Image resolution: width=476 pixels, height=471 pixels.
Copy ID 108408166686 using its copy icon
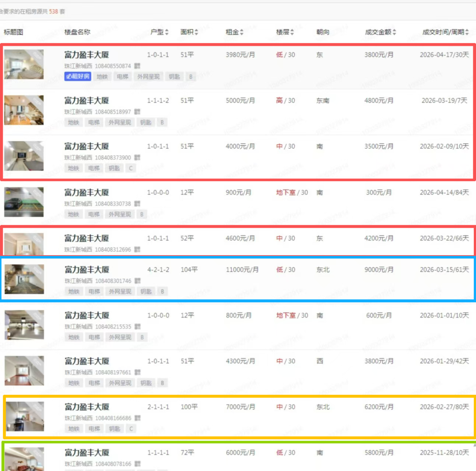pyautogui.click(x=137, y=418)
